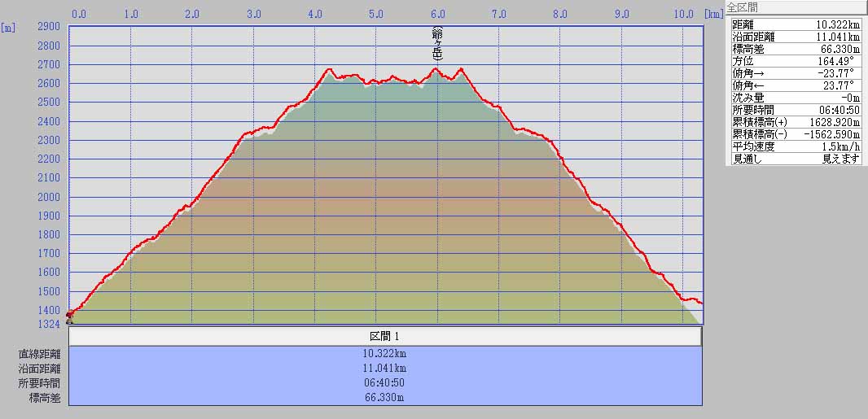Click the 2900 elevation axis label

coord(49,27)
